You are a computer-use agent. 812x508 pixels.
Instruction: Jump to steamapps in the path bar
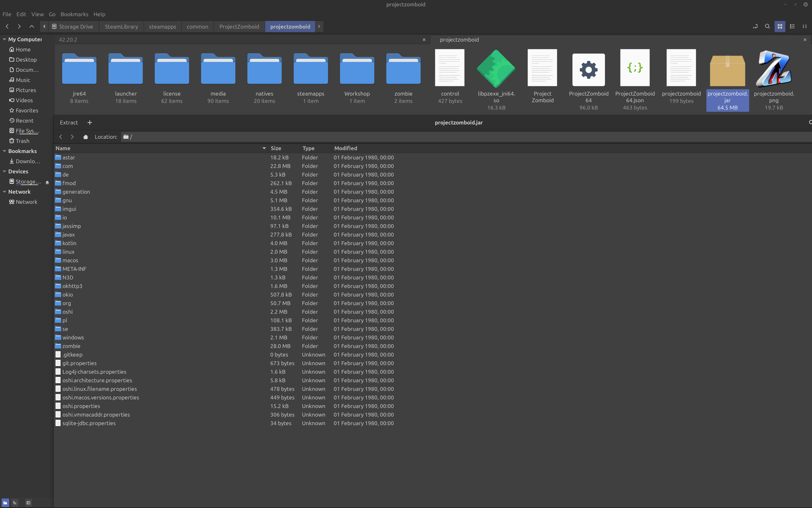[x=162, y=27]
